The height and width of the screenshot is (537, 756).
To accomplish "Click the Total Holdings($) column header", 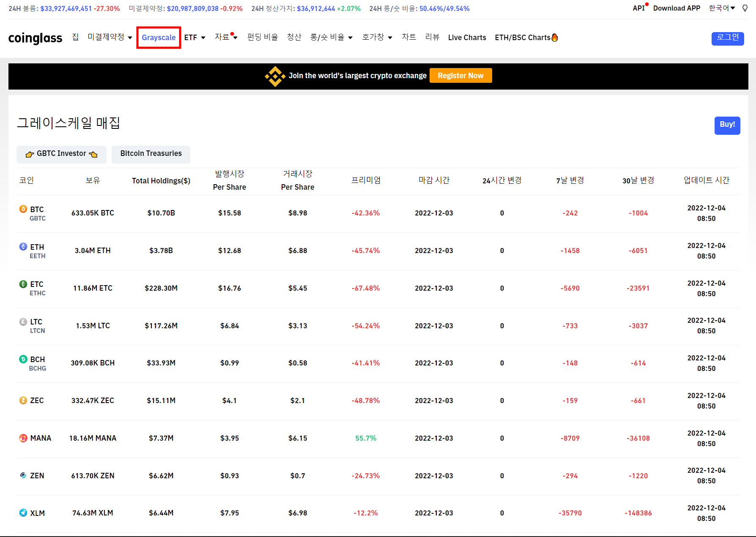I will [x=161, y=181].
